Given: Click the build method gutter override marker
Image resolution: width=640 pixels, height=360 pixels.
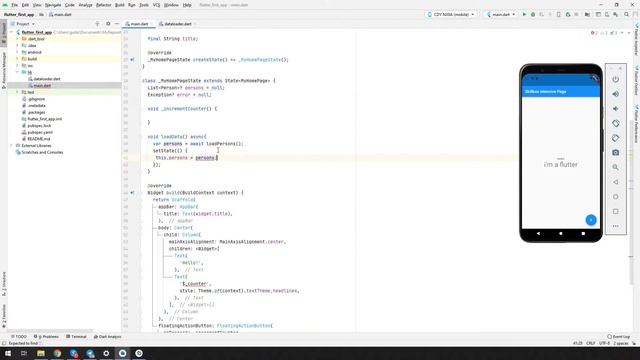Looking at the screenshot, I should coord(132,193).
